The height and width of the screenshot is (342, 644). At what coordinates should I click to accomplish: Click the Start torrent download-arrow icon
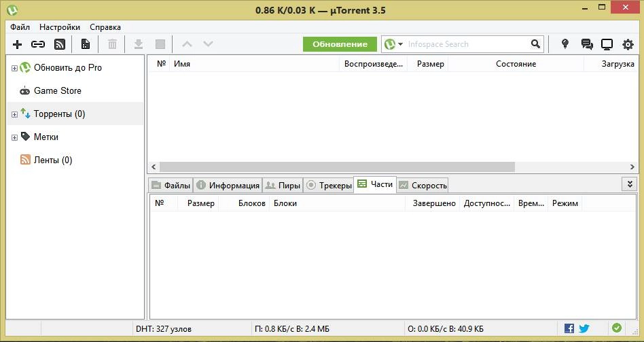(x=139, y=44)
